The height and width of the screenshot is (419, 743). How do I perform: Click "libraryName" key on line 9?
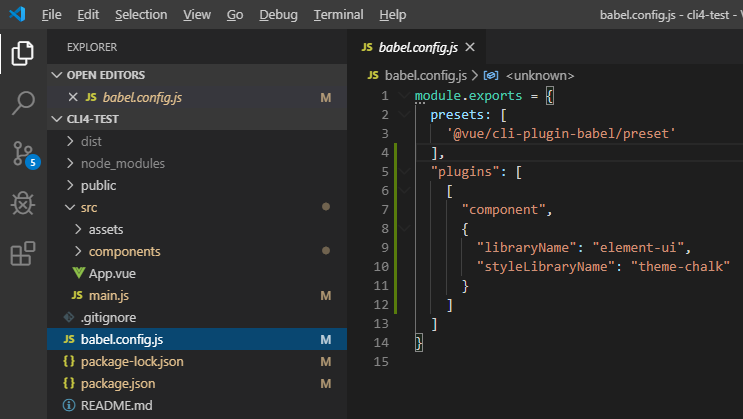527,247
